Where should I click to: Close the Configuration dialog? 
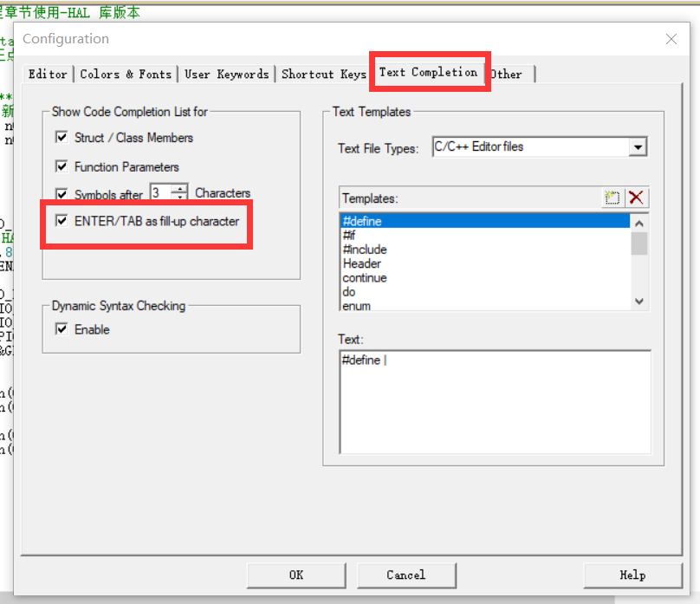coord(671,39)
